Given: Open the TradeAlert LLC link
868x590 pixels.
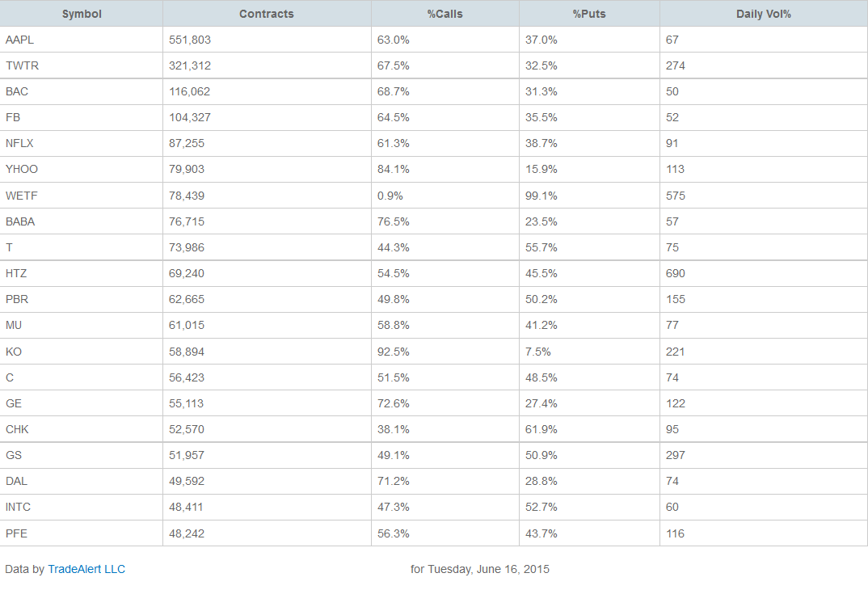Looking at the screenshot, I should coord(86,569).
